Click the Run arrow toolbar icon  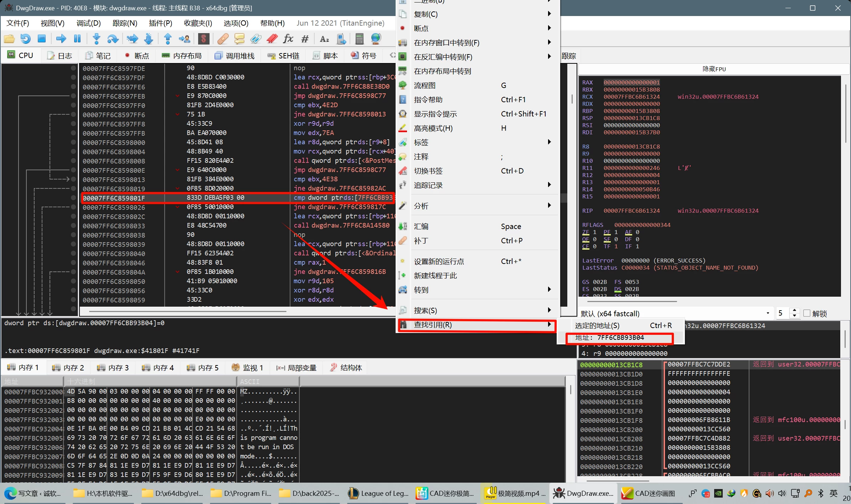pyautogui.click(x=61, y=38)
